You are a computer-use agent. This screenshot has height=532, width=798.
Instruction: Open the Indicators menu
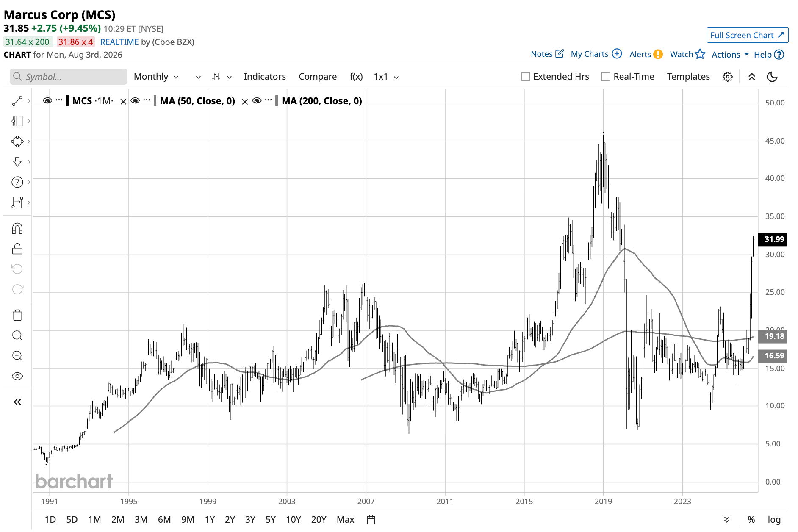click(265, 77)
